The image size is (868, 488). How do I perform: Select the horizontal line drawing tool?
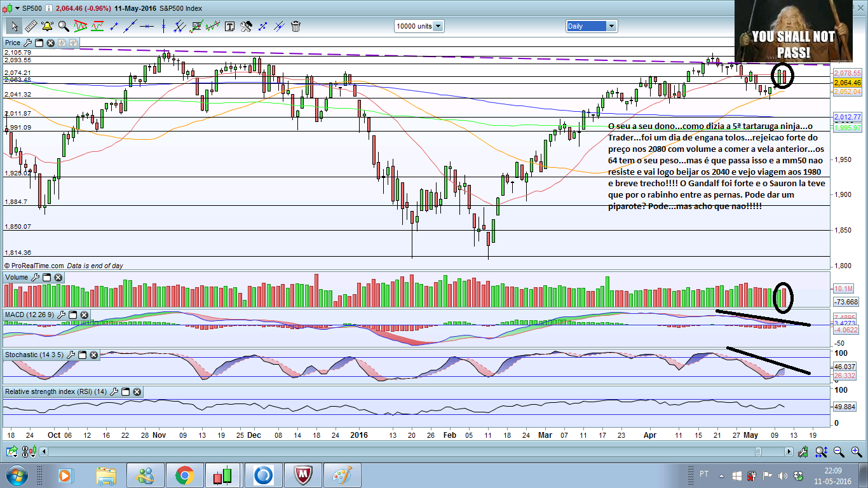[147, 26]
